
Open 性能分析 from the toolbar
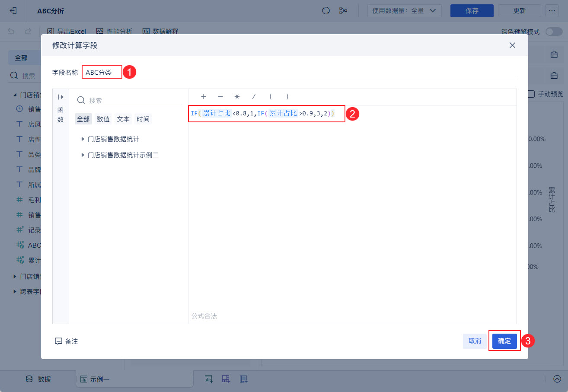pos(114,31)
